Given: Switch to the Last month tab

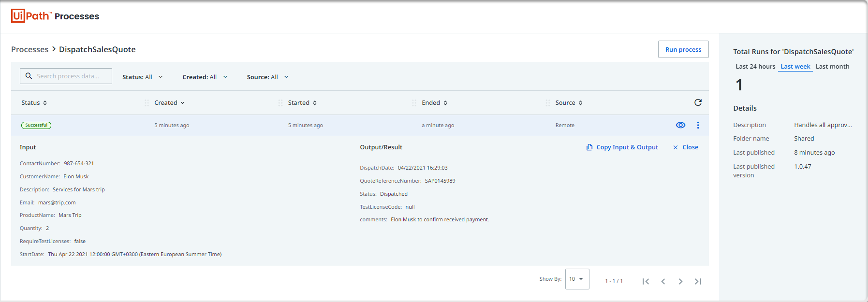Looking at the screenshot, I should pos(832,67).
